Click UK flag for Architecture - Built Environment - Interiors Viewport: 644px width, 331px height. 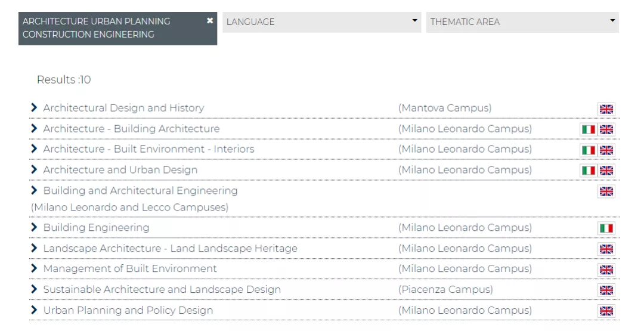tap(606, 150)
